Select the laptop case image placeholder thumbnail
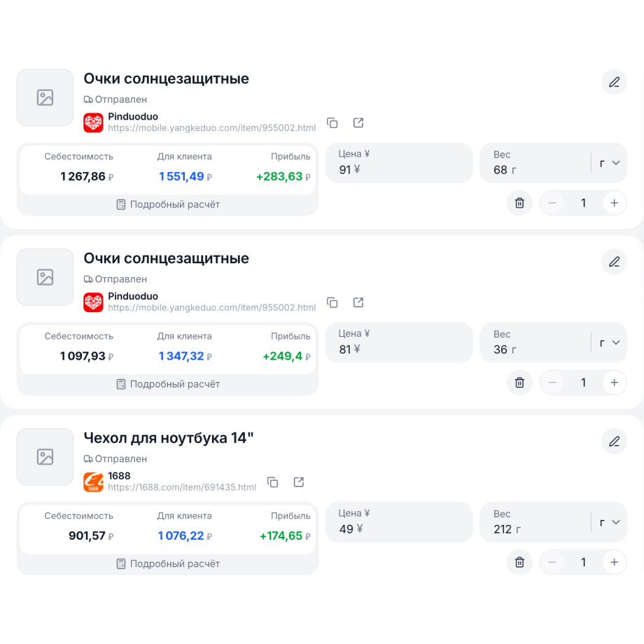This screenshot has height=644, width=644. [45, 456]
